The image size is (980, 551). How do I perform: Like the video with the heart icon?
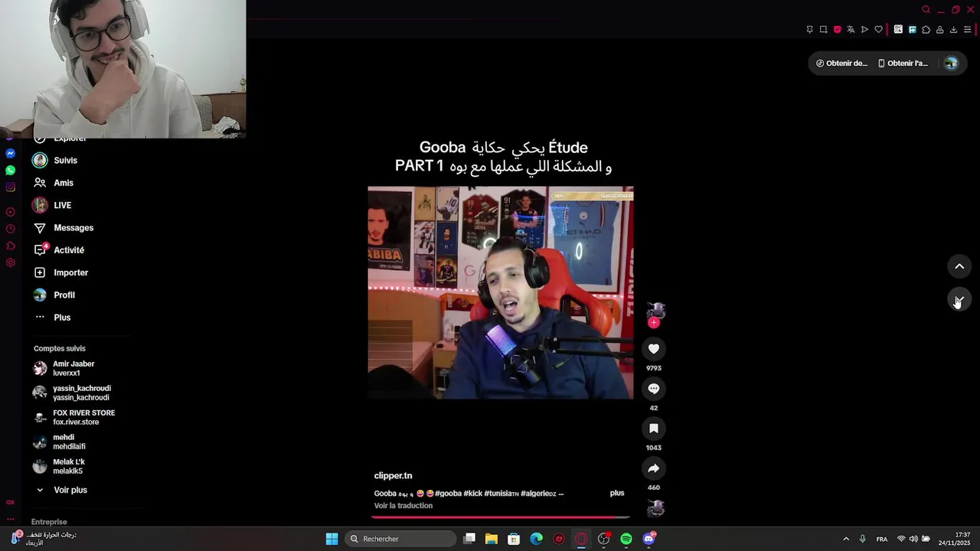pyautogui.click(x=653, y=349)
